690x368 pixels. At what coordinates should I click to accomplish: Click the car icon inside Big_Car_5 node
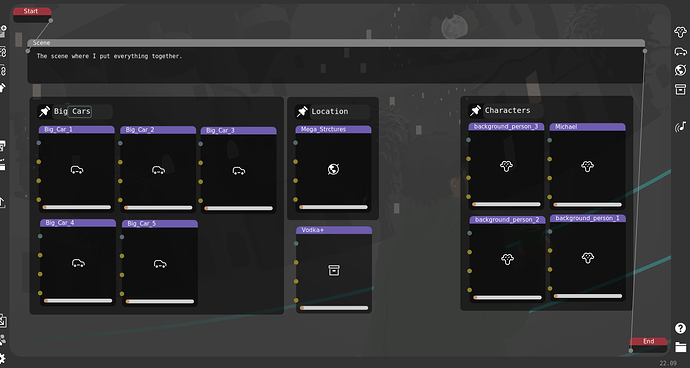[x=160, y=264]
